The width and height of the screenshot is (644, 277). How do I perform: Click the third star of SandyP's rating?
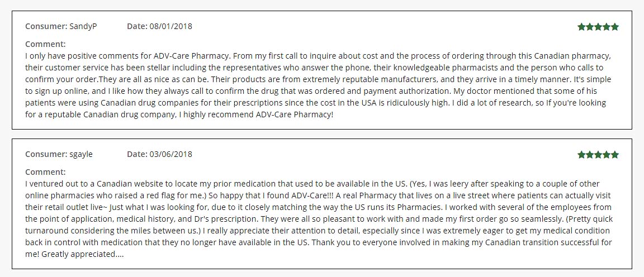click(598, 27)
